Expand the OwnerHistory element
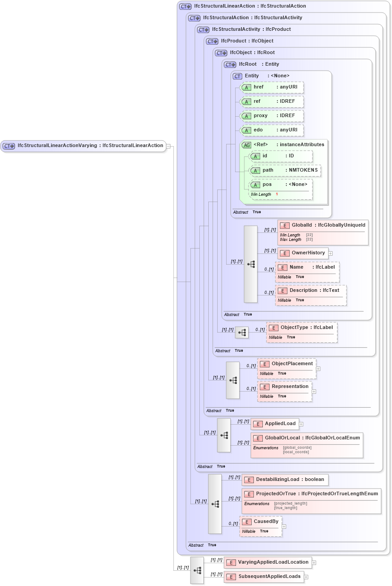 (x=330, y=253)
